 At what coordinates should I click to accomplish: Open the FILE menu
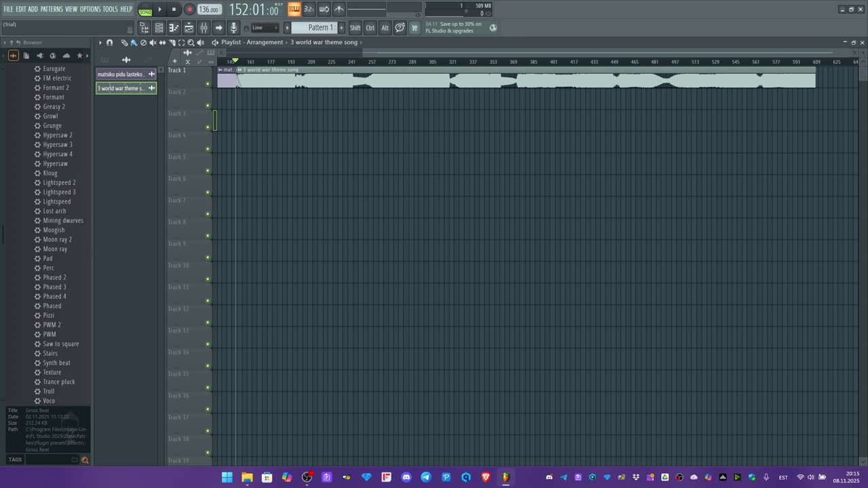coord(8,9)
